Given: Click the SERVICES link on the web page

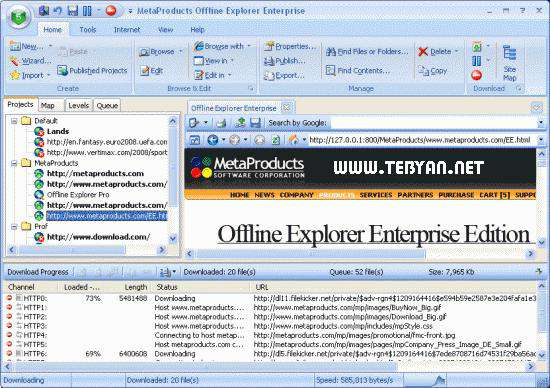Looking at the screenshot, I should [x=376, y=195].
